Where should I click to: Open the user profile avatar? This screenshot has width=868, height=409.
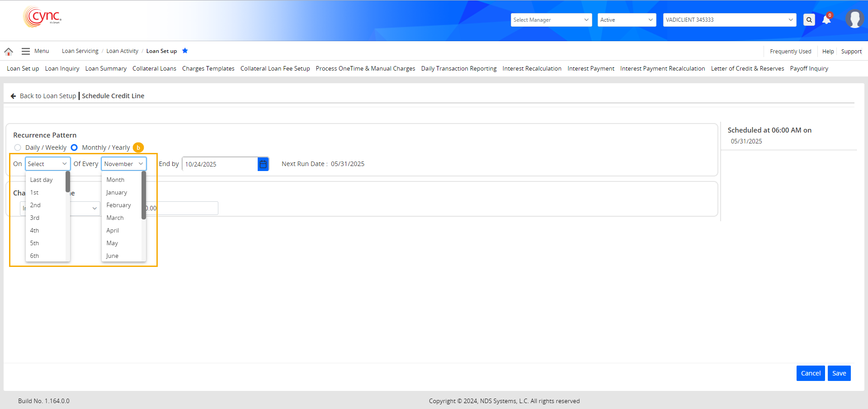click(854, 19)
